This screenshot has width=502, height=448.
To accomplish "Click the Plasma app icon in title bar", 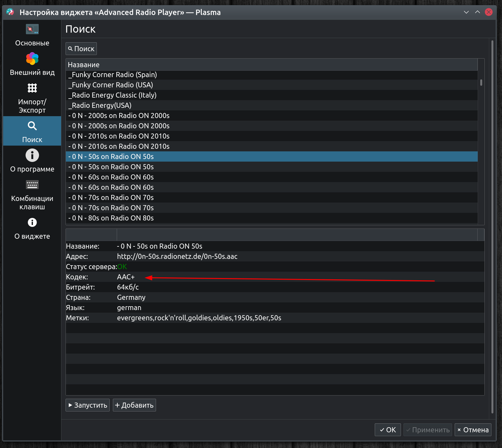I will pos(10,12).
